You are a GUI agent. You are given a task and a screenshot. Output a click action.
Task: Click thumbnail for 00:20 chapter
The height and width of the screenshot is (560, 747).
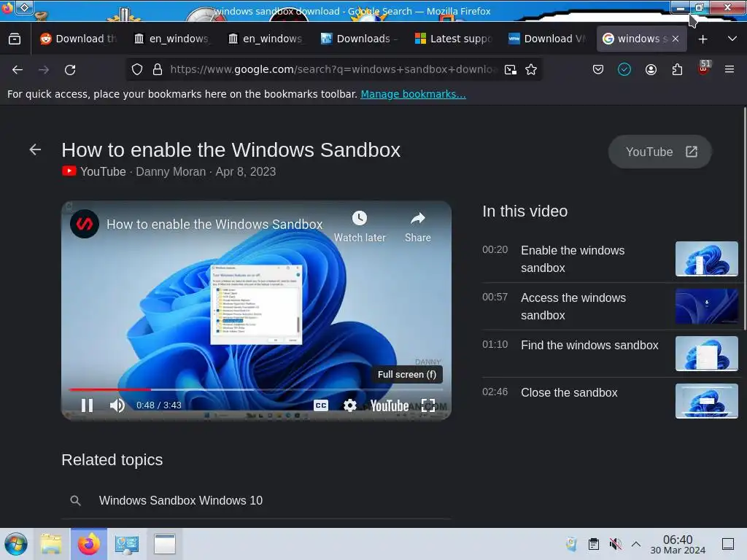click(x=706, y=259)
